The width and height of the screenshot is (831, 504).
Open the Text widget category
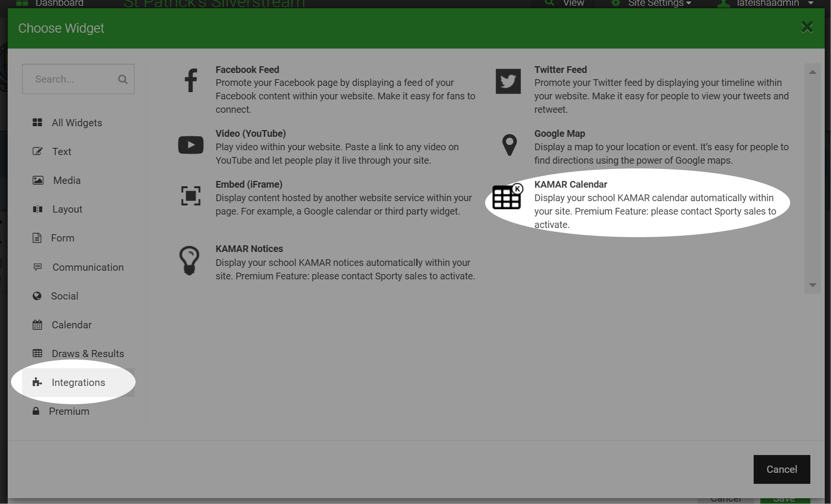(x=78, y=152)
